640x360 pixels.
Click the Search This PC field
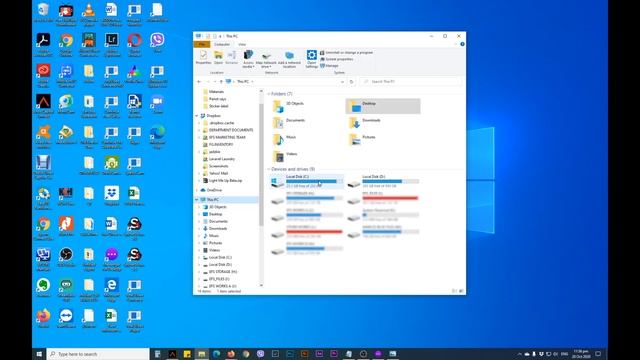410,82
